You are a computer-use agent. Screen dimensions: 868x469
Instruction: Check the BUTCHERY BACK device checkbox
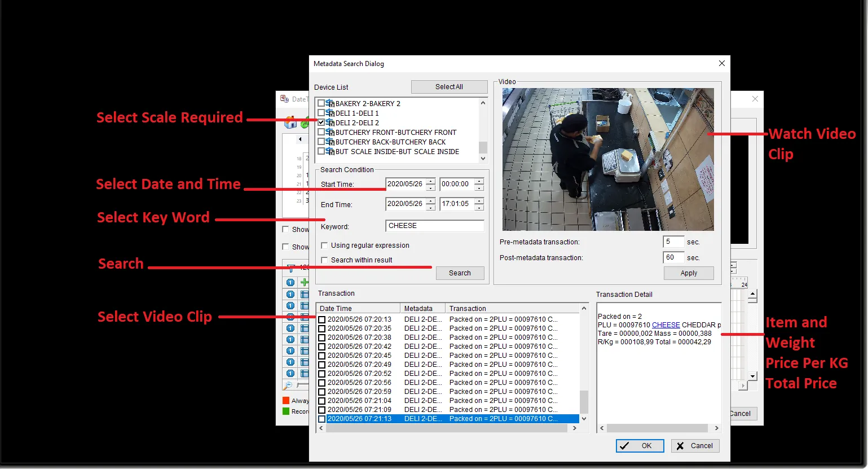tap(321, 142)
